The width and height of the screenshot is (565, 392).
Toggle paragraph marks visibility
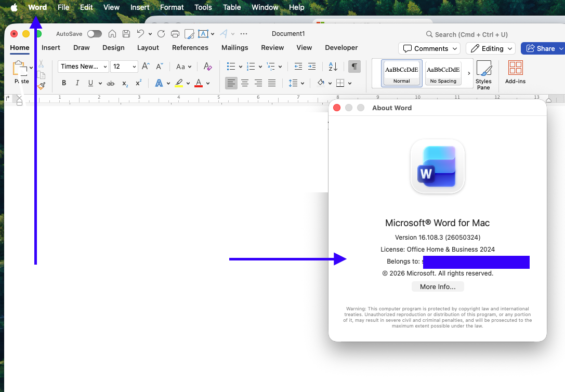(354, 67)
